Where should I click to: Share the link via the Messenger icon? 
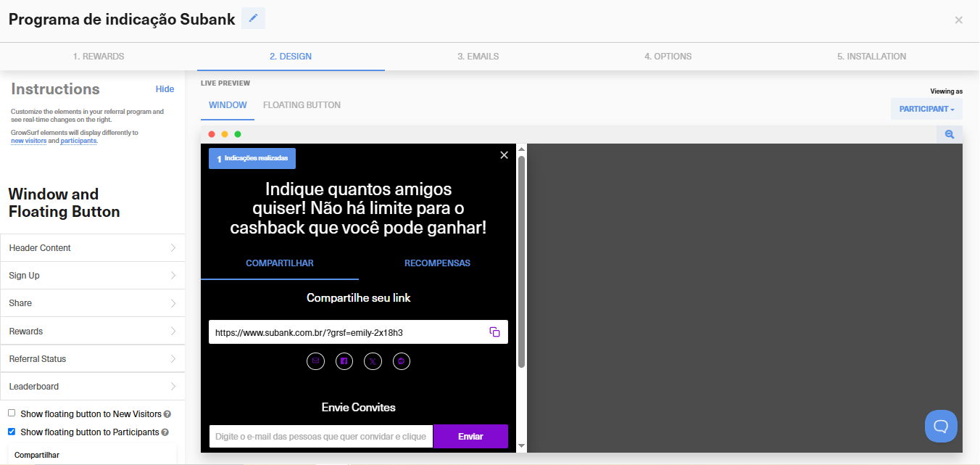click(402, 361)
